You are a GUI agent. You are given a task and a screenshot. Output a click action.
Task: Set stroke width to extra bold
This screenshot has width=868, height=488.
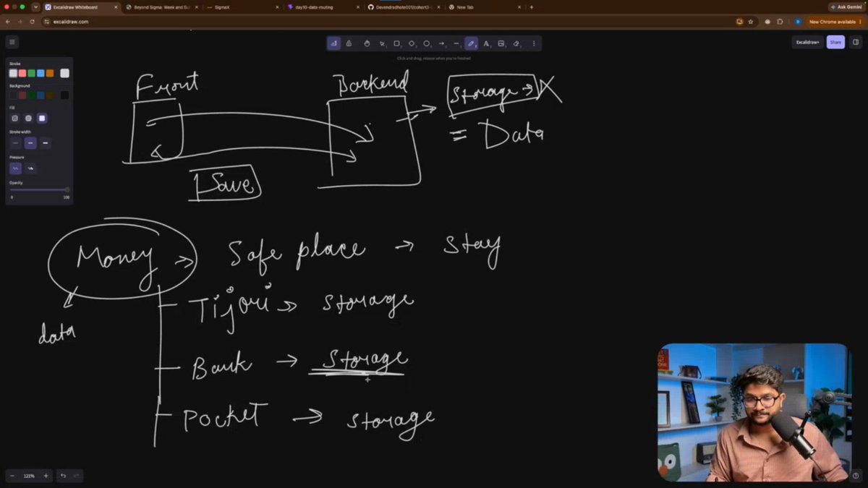pos(46,143)
